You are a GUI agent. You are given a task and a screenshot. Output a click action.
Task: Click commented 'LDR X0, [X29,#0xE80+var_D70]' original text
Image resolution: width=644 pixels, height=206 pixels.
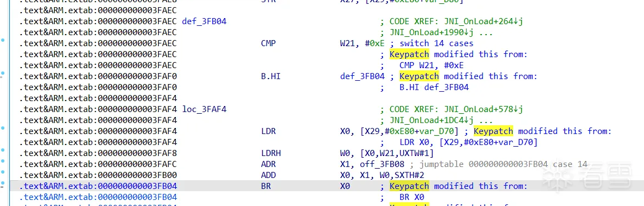tap(469, 142)
